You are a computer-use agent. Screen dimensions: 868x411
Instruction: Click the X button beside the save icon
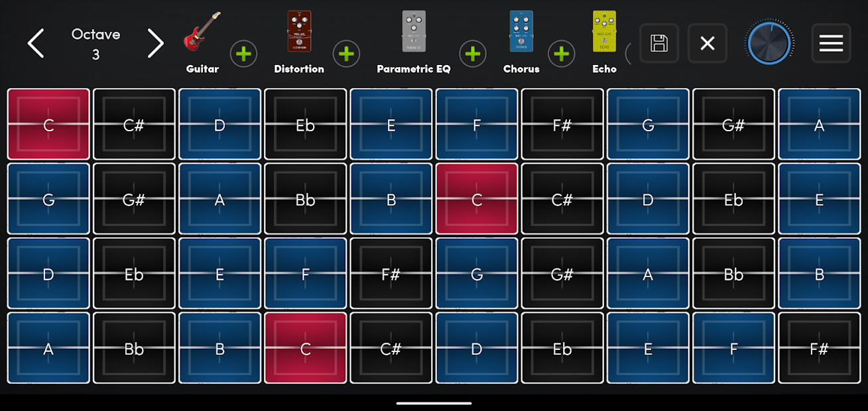pos(708,44)
